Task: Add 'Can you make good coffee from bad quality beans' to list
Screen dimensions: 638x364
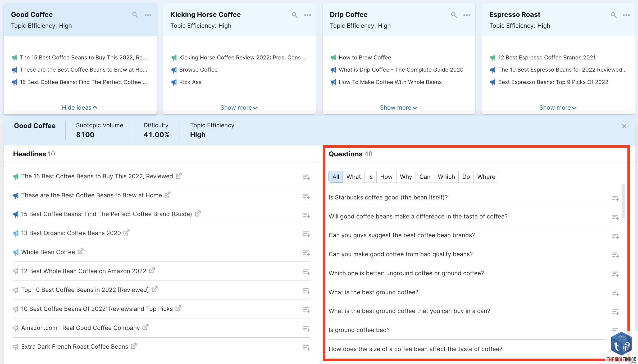Action: click(616, 255)
